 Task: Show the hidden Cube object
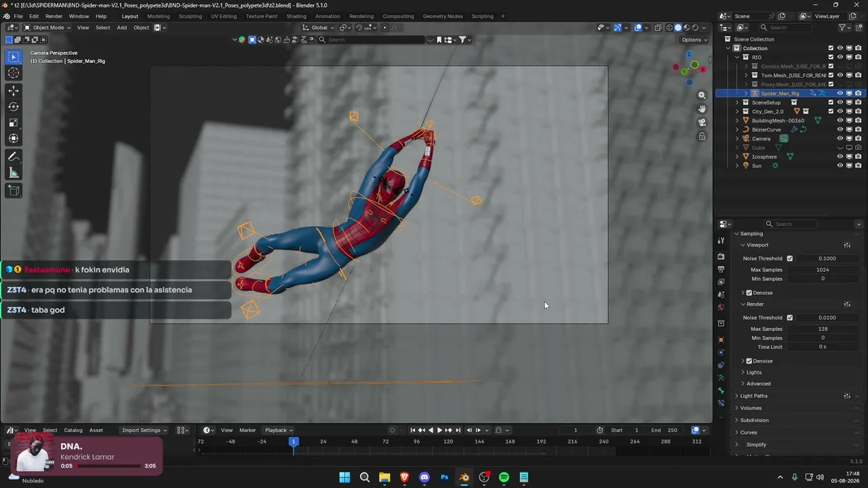(840, 148)
